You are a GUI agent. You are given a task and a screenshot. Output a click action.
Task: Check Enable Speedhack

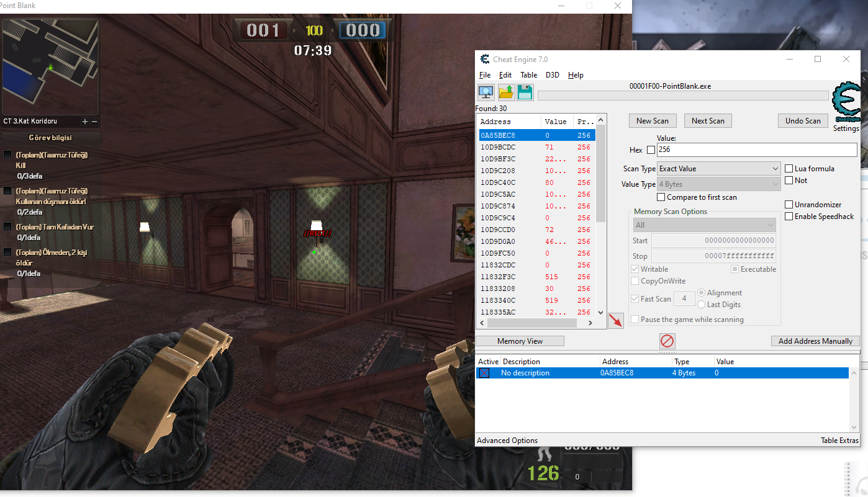click(789, 217)
